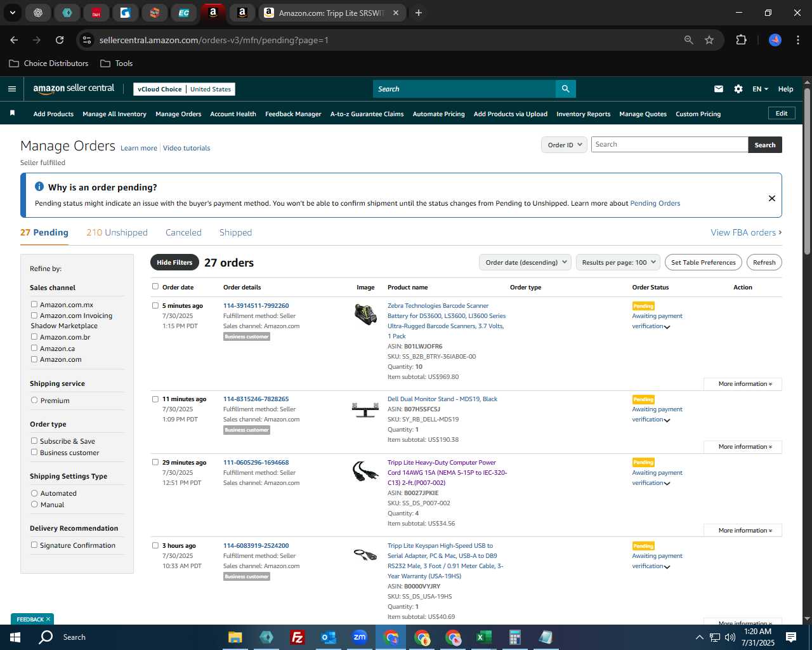This screenshot has width=812, height=650.
Task: Click site information icon in address bar
Action: coord(87,40)
